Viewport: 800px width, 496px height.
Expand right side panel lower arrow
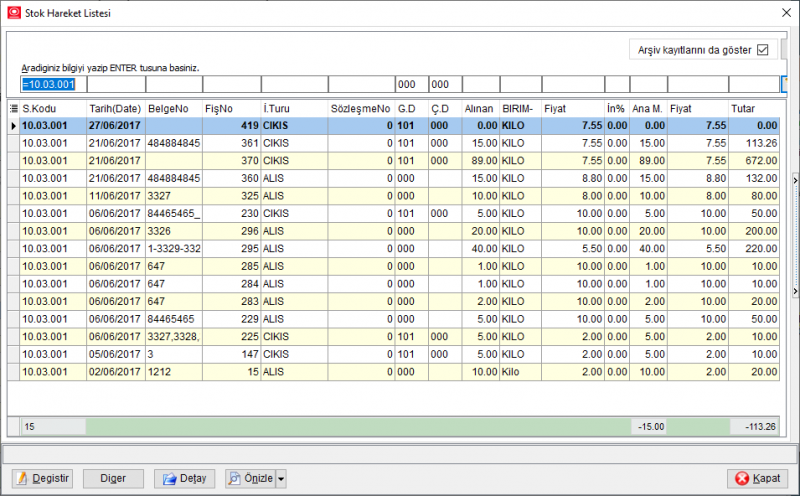(x=795, y=291)
